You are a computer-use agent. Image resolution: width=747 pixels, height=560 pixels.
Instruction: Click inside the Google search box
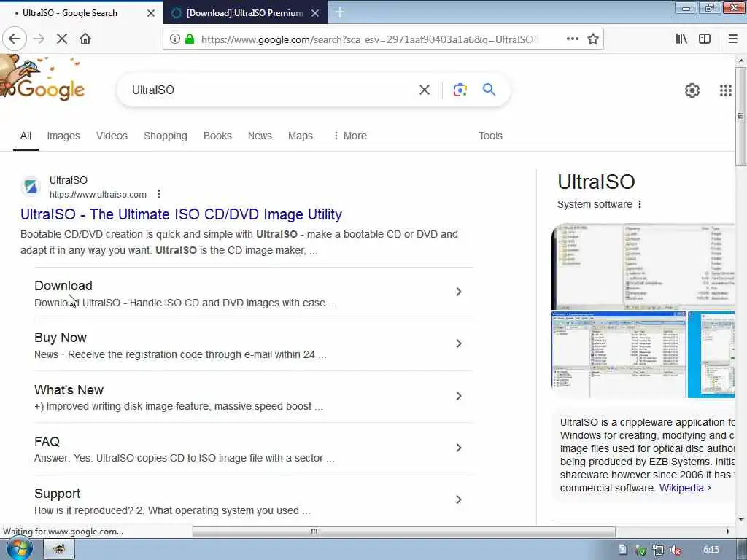pyautogui.click(x=271, y=90)
